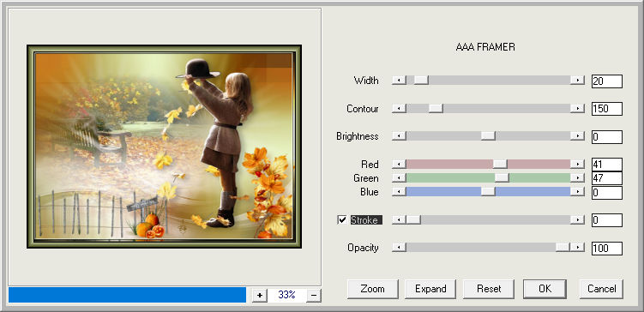Image resolution: width=644 pixels, height=312 pixels.
Task: Click Width slider's right arrow
Action: point(577,80)
